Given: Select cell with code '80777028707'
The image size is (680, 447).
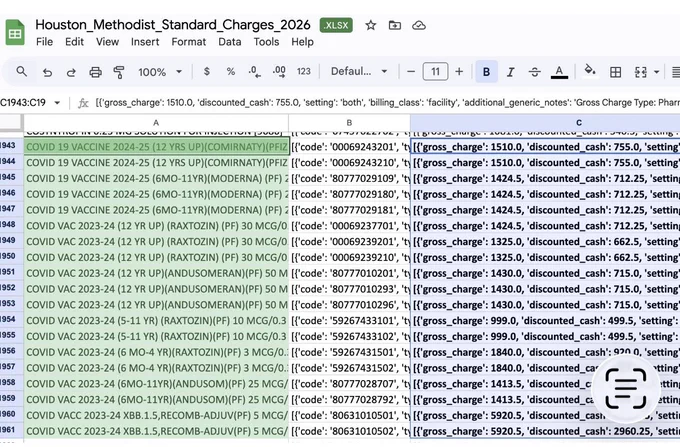Looking at the screenshot, I should [x=349, y=384].
